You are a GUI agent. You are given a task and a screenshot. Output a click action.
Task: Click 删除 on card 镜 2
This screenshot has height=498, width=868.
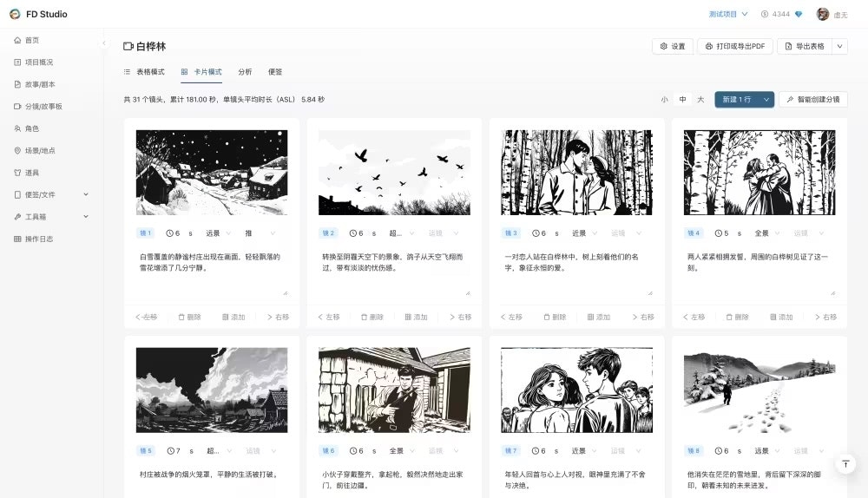[x=372, y=317]
